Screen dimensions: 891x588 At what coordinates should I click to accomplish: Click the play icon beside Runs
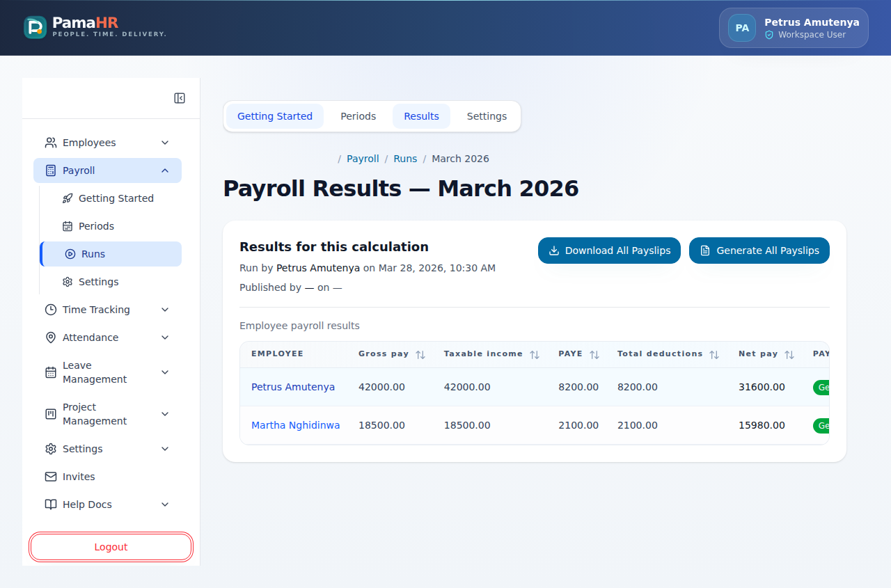(70, 254)
